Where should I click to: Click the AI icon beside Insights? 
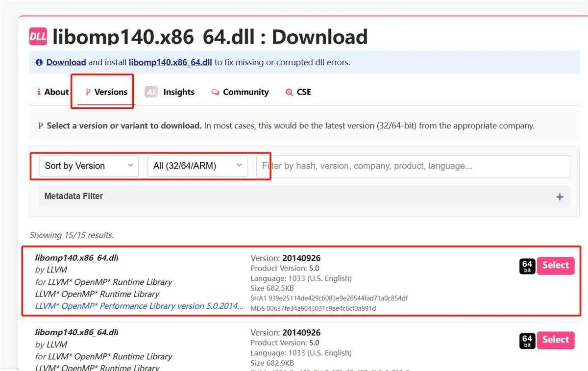(151, 92)
